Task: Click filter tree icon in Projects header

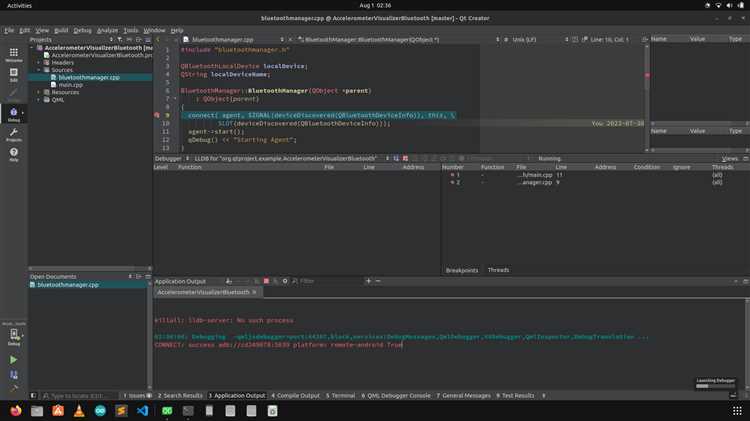Action: click(x=120, y=40)
